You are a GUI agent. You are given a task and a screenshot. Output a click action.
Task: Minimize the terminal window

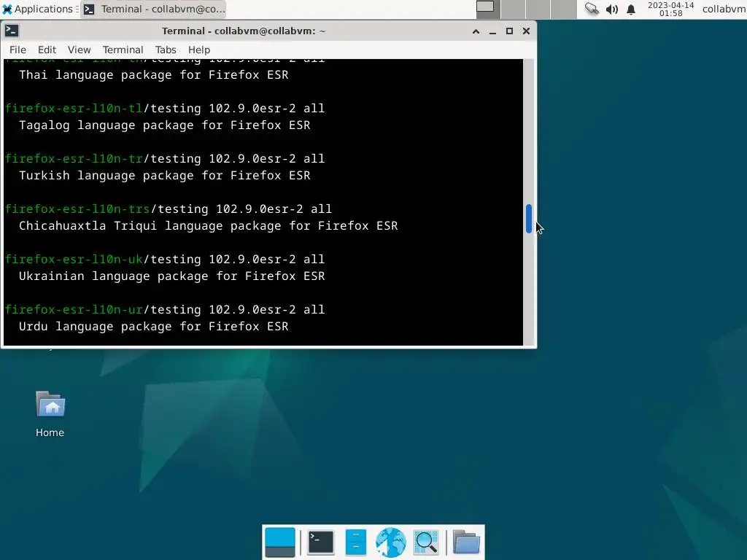pyautogui.click(x=492, y=31)
